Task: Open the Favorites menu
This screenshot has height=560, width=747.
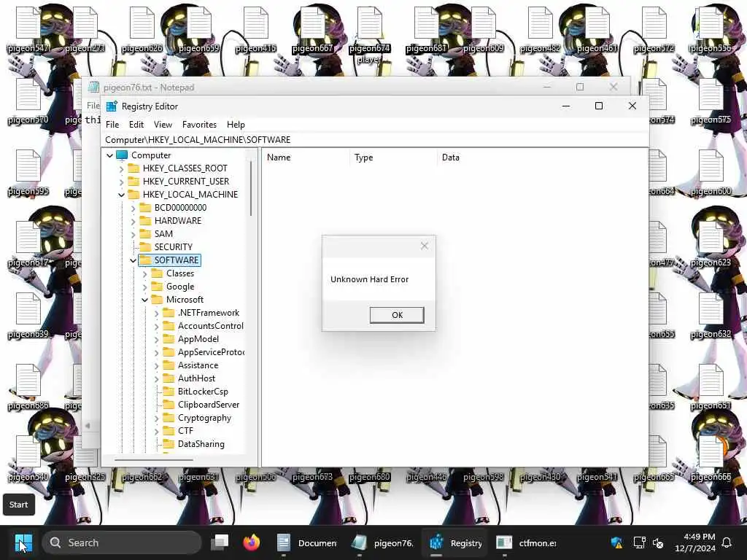Action: click(x=199, y=124)
